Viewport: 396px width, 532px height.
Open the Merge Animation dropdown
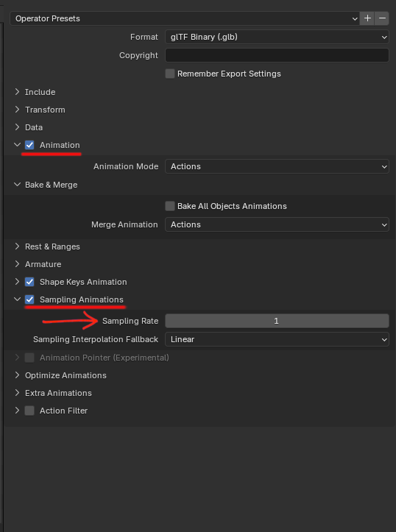277,224
